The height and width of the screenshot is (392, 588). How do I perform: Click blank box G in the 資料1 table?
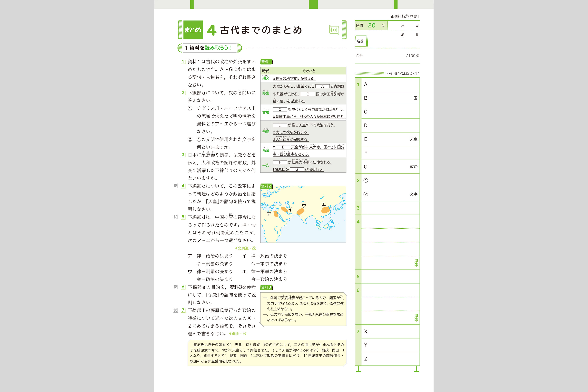pyautogui.click(x=297, y=169)
